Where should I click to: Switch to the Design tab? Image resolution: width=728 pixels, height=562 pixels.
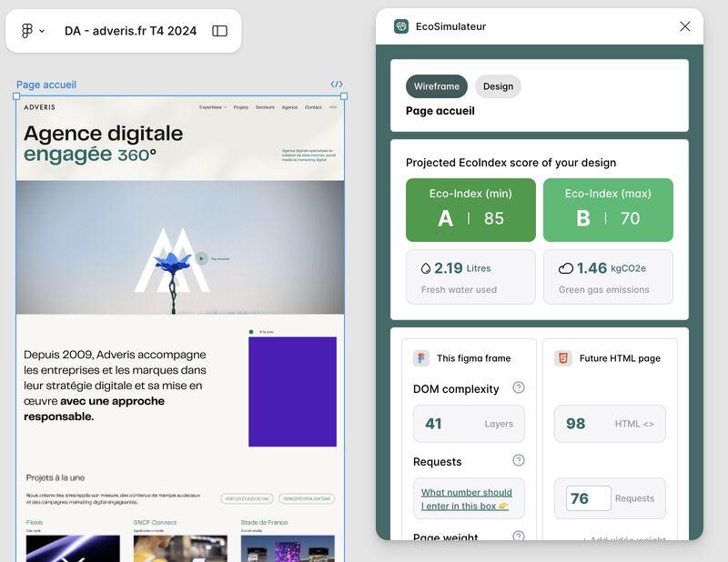click(x=498, y=86)
